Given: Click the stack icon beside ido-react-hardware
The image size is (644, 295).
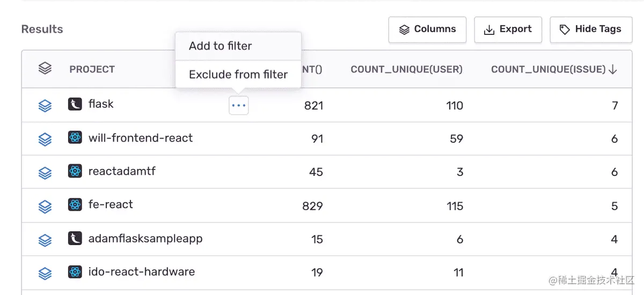Looking at the screenshot, I should point(45,273).
